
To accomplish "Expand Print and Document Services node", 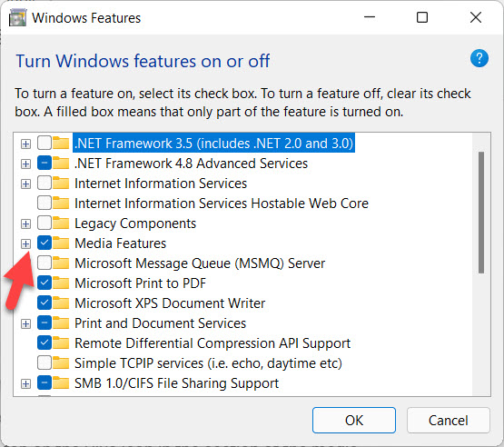I will click(x=25, y=323).
